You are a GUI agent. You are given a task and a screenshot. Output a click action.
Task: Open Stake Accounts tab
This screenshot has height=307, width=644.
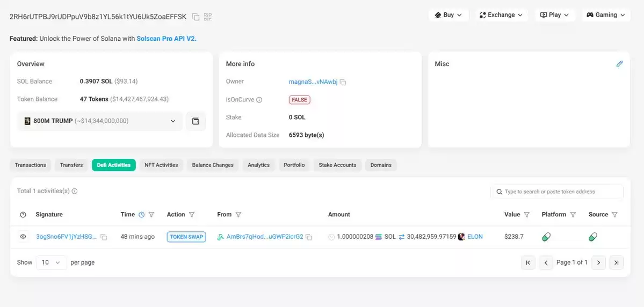tap(338, 165)
